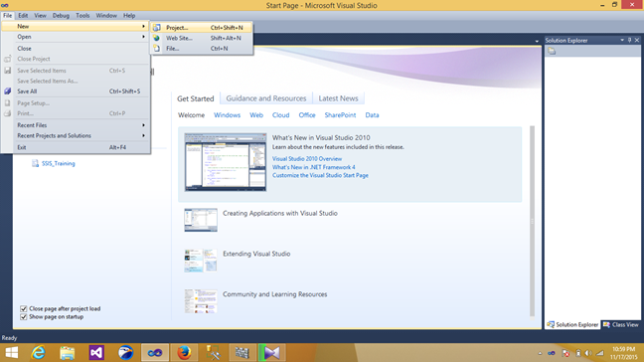Open the Debug menu
This screenshot has width=644, height=362.
tap(61, 15)
